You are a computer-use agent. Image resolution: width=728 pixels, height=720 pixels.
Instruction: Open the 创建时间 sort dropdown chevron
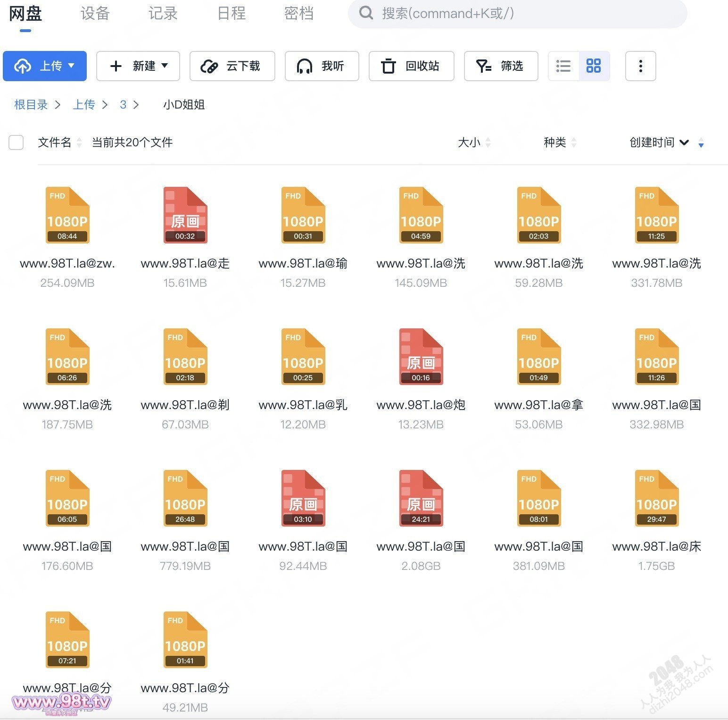pyautogui.click(x=684, y=142)
